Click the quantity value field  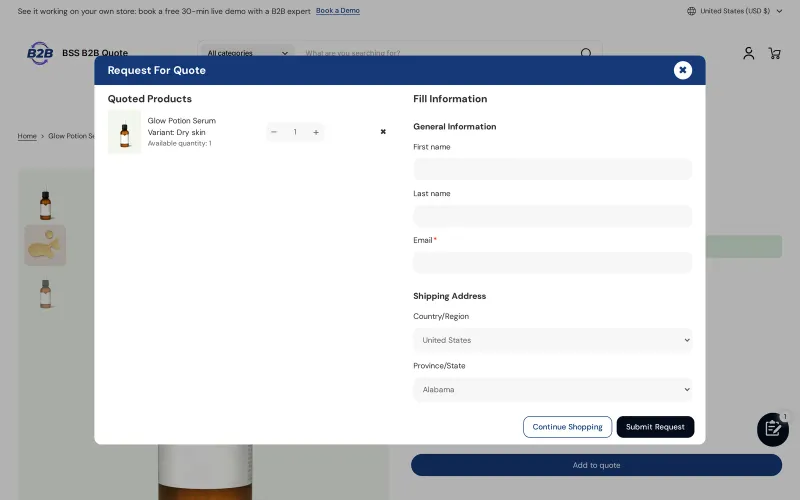point(295,132)
